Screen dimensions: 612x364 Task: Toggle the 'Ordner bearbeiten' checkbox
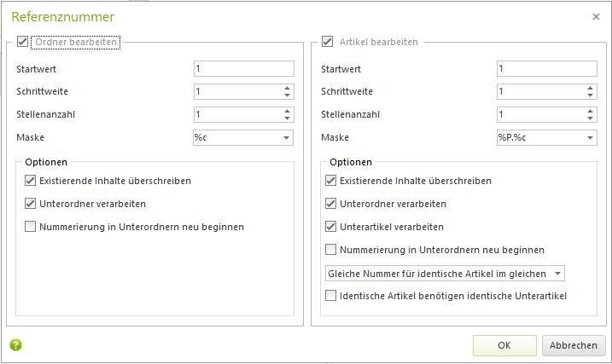(x=23, y=41)
